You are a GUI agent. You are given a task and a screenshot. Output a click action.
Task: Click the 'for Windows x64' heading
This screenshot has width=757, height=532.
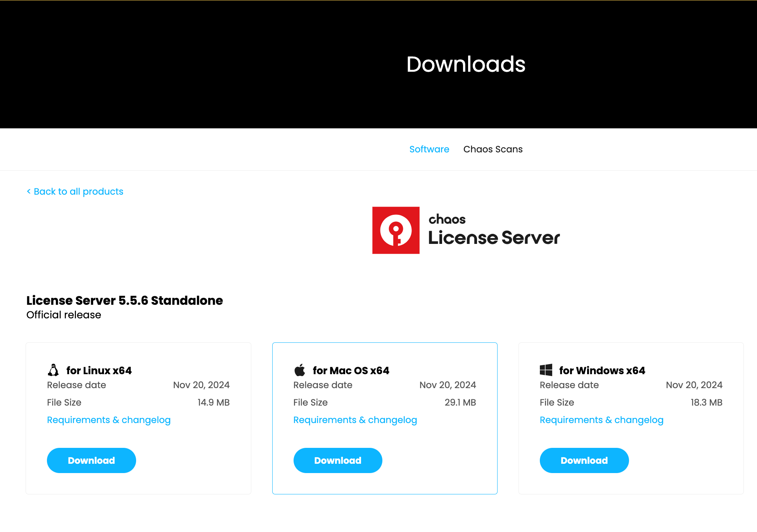(602, 371)
